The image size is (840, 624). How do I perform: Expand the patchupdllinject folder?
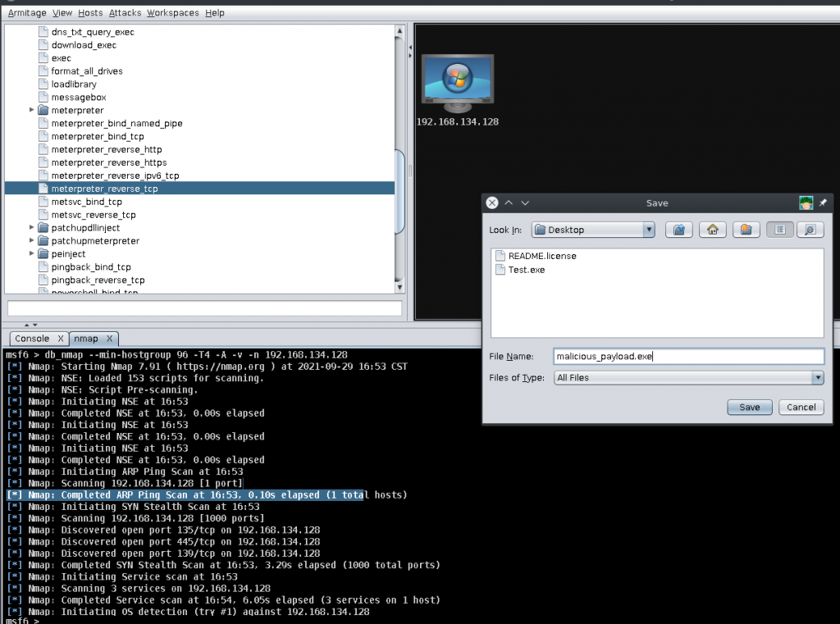click(32, 227)
